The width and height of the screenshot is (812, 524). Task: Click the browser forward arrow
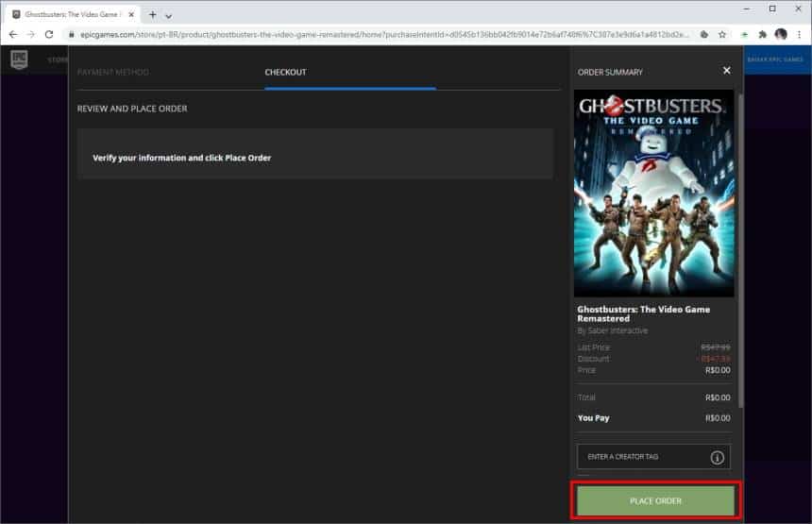click(x=31, y=35)
